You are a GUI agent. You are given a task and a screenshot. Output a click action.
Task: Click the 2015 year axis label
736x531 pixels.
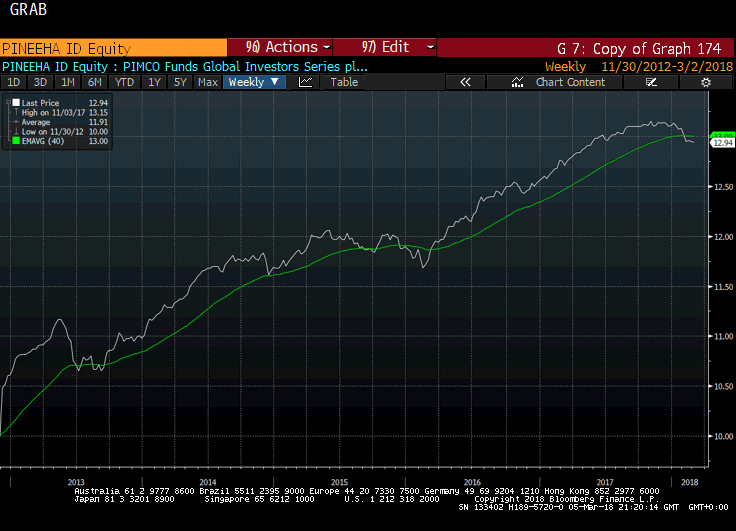(x=339, y=482)
